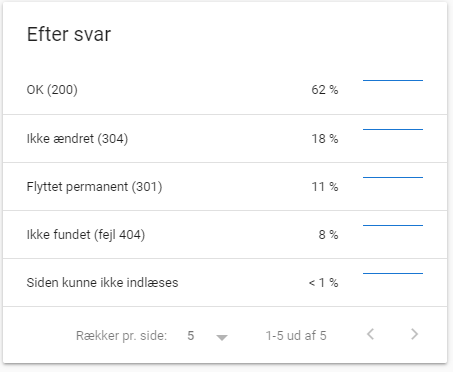
Task: Open the OK (200) response row
Action: 225,90
